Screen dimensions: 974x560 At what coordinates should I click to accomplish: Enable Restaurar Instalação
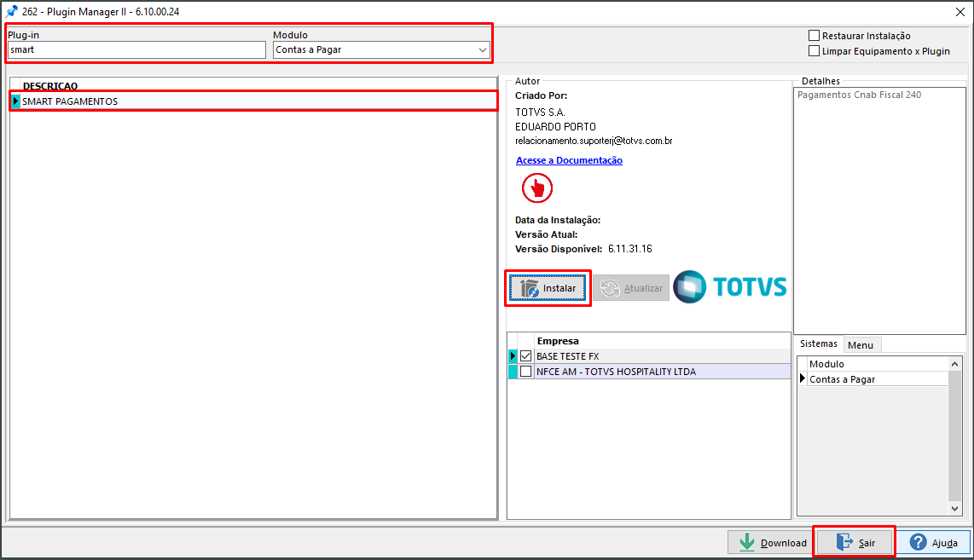pyautogui.click(x=813, y=35)
